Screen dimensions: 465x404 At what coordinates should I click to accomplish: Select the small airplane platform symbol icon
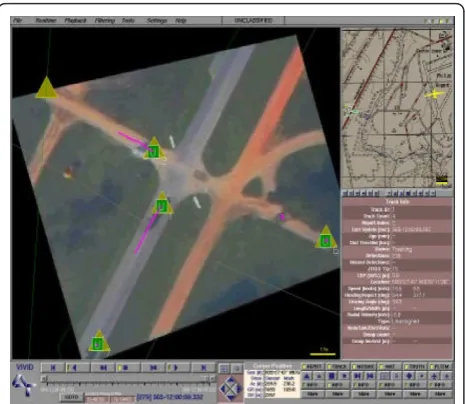(447, 376)
